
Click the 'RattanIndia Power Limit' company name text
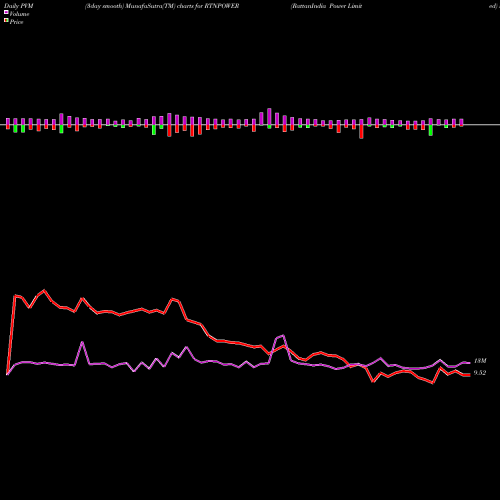[326, 6]
